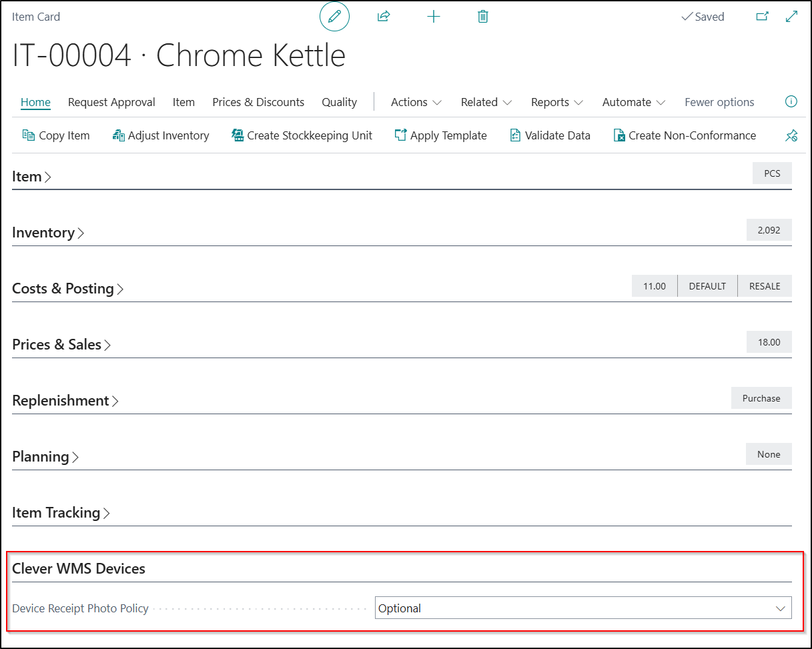This screenshot has height=649, width=812.
Task: Click the pencil edit icon
Action: click(334, 17)
